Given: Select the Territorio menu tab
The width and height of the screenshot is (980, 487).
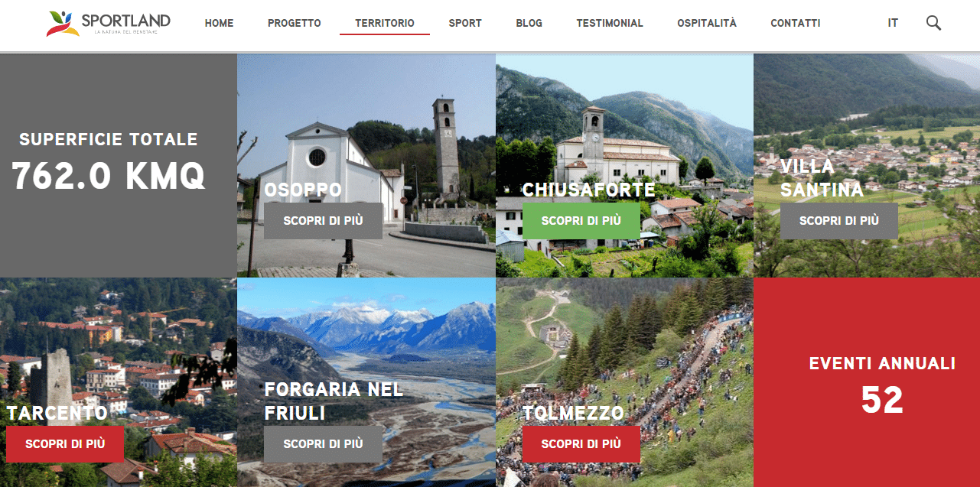Looking at the screenshot, I should click(385, 23).
